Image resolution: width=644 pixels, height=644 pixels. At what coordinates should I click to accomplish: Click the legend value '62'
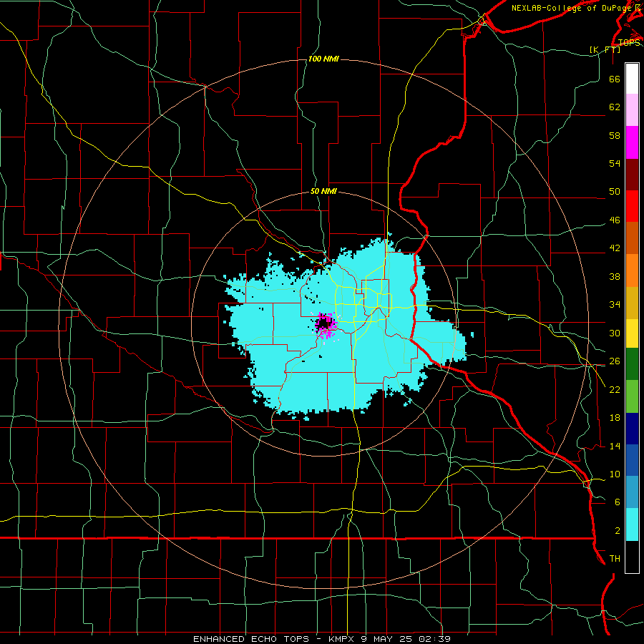coord(615,107)
